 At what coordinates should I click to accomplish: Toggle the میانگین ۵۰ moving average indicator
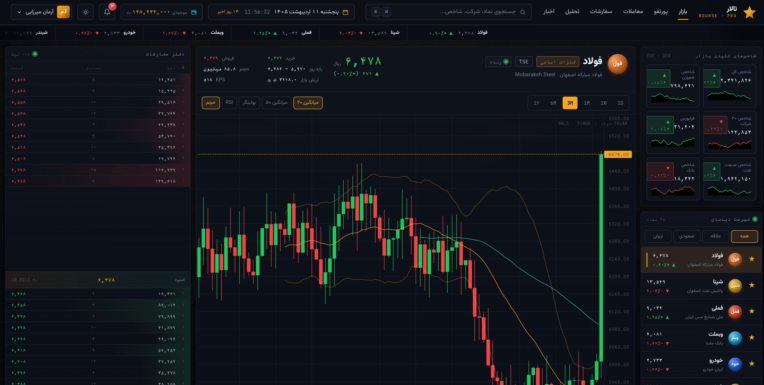click(x=277, y=103)
